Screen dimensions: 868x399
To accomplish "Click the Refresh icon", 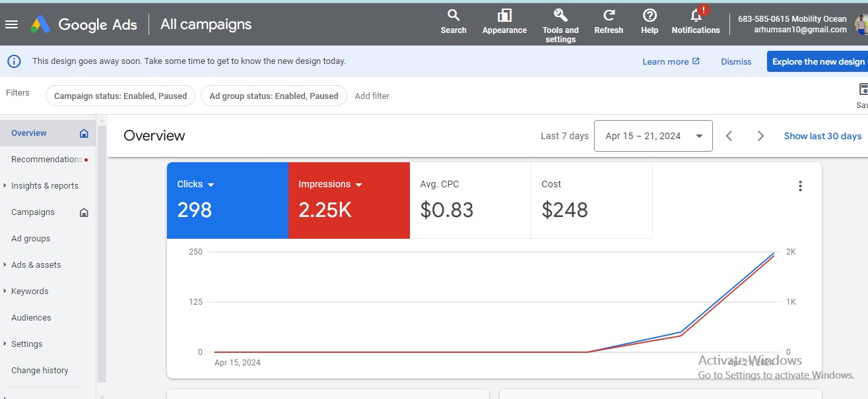I will (x=609, y=16).
